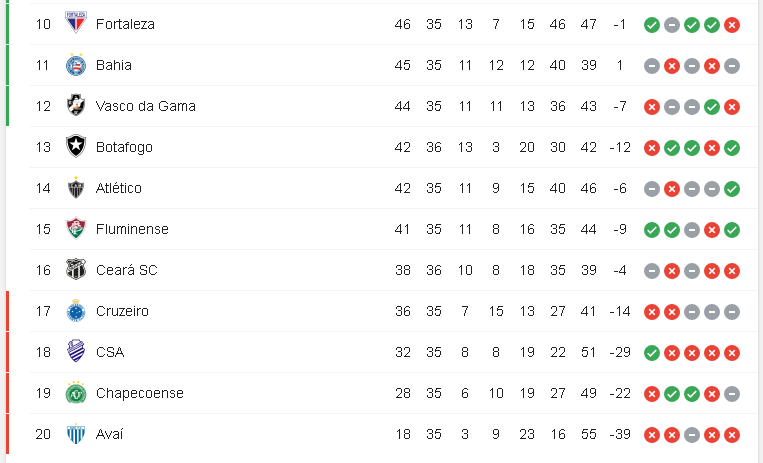
Task: Click the CSA club crest
Action: pos(76,352)
